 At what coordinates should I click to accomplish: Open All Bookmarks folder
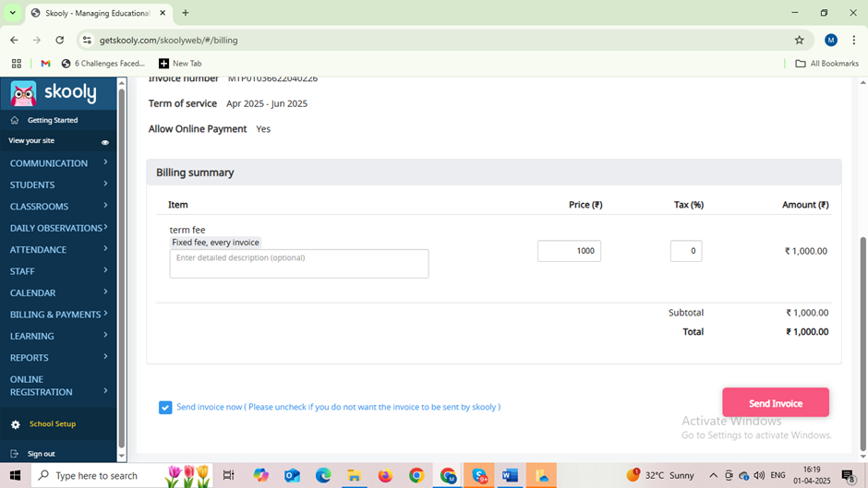click(x=827, y=64)
